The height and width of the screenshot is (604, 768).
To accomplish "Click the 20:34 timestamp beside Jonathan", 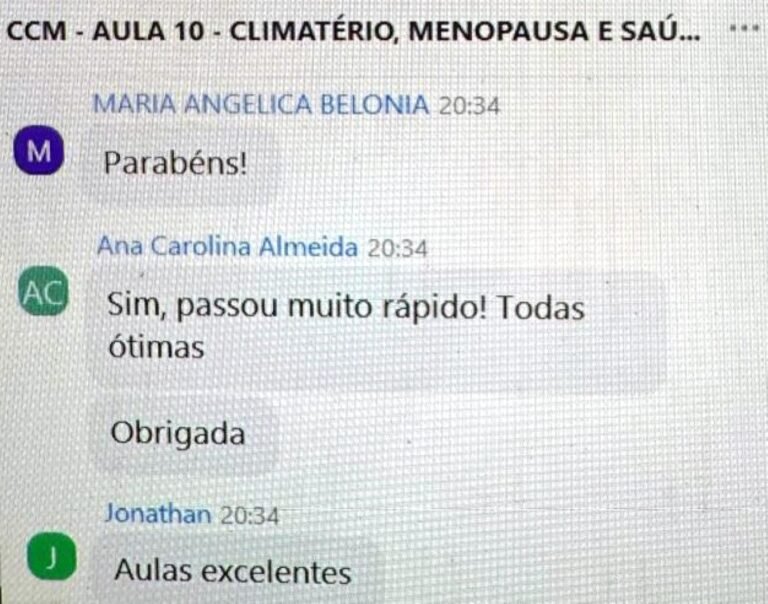I will [249, 515].
